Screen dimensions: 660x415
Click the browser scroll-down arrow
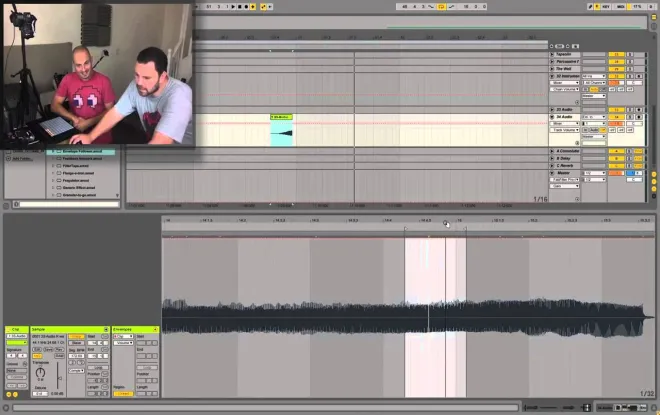point(117,196)
